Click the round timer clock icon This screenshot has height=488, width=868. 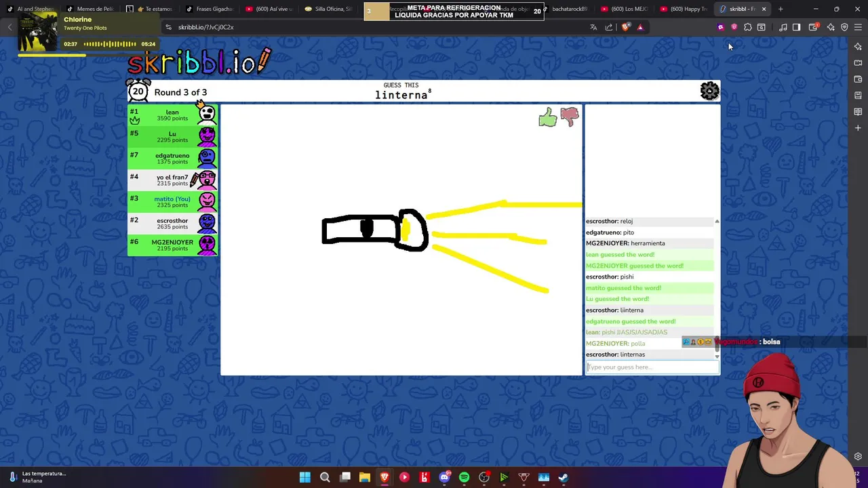click(138, 91)
